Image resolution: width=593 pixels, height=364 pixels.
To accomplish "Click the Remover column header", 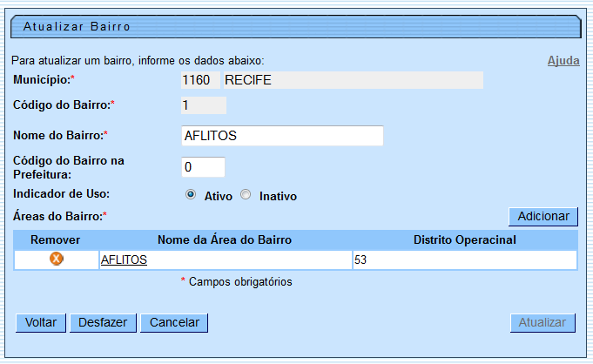I will [56, 239].
